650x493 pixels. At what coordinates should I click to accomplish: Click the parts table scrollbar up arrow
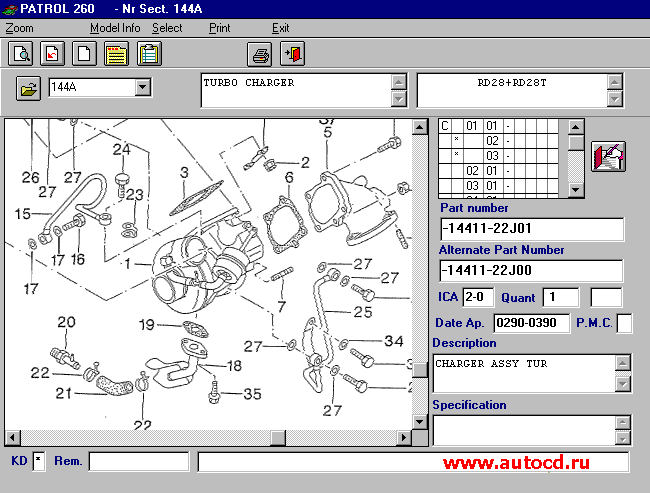575,127
